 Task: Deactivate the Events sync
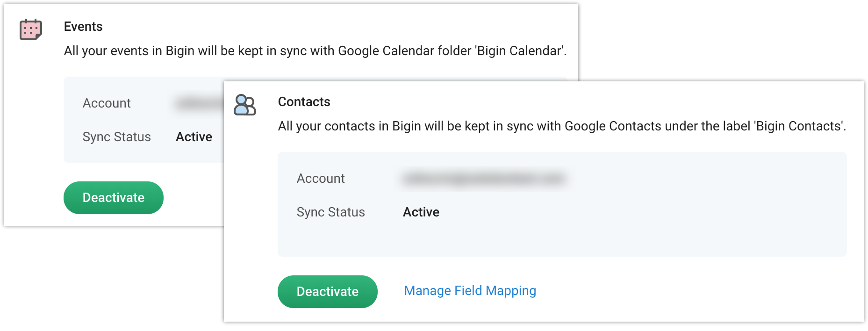coord(114,198)
